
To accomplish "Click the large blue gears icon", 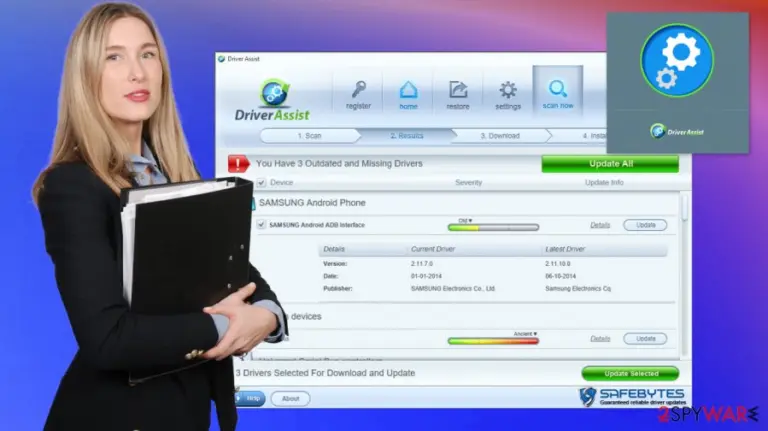I will [677, 60].
